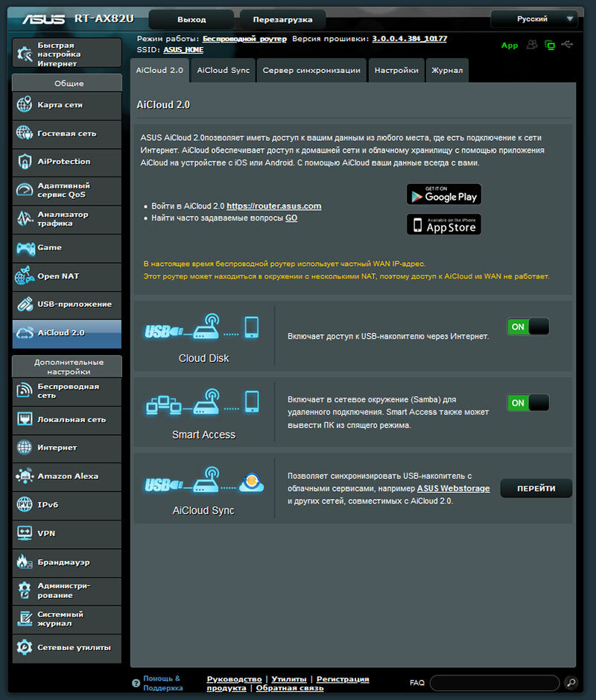Open the Настройки tab
Viewport: 596px width, 700px height.
[396, 70]
